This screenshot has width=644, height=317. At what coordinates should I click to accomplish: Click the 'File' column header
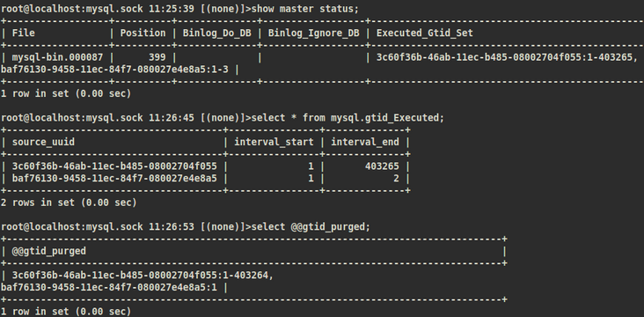24,33
